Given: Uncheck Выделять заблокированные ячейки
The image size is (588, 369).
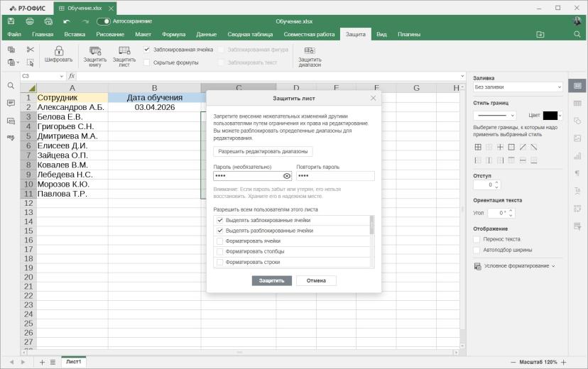Looking at the screenshot, I should (220, 220).
